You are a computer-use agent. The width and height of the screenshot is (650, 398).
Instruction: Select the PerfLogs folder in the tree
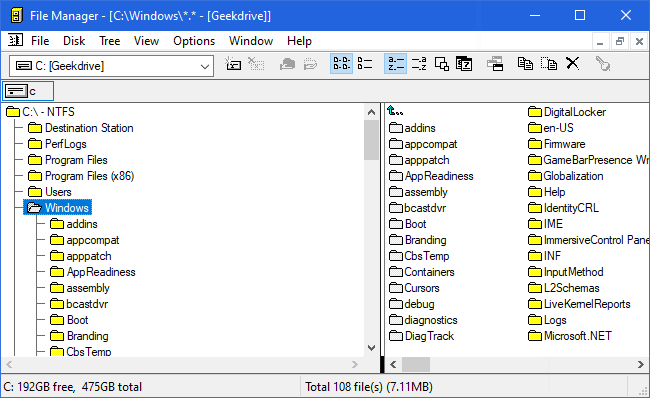58,144
